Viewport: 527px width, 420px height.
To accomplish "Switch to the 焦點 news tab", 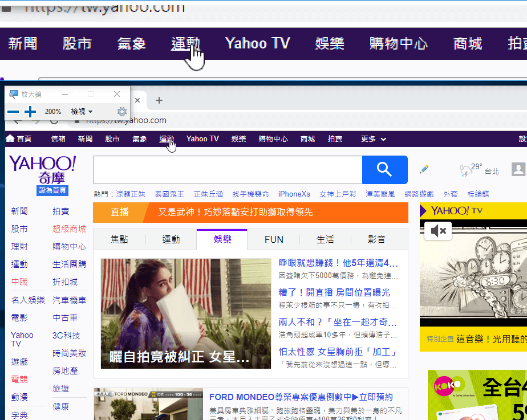I will [x=119, y=239].
